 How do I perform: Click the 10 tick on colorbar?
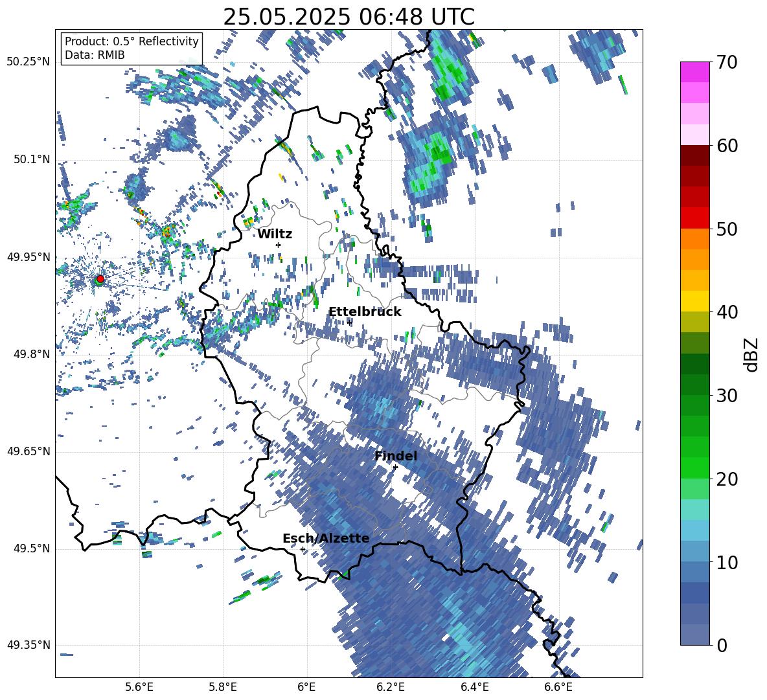(x=727, y=562)
